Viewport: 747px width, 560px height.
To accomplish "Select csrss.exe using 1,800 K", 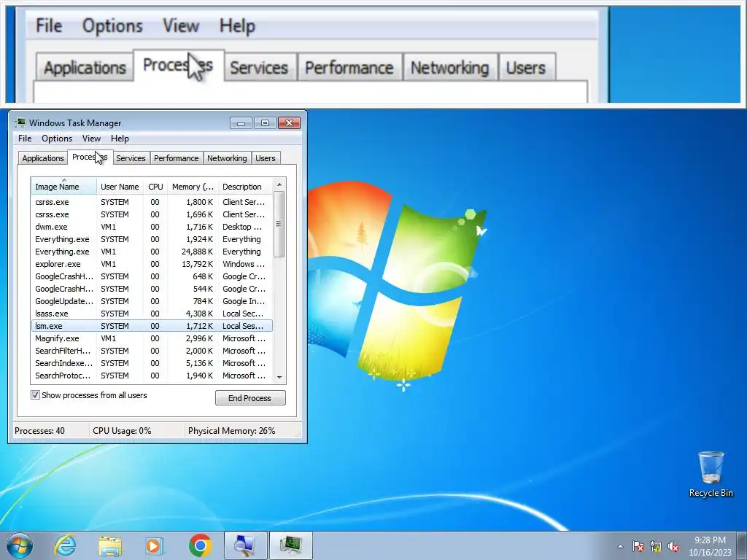I will point(152,202).
